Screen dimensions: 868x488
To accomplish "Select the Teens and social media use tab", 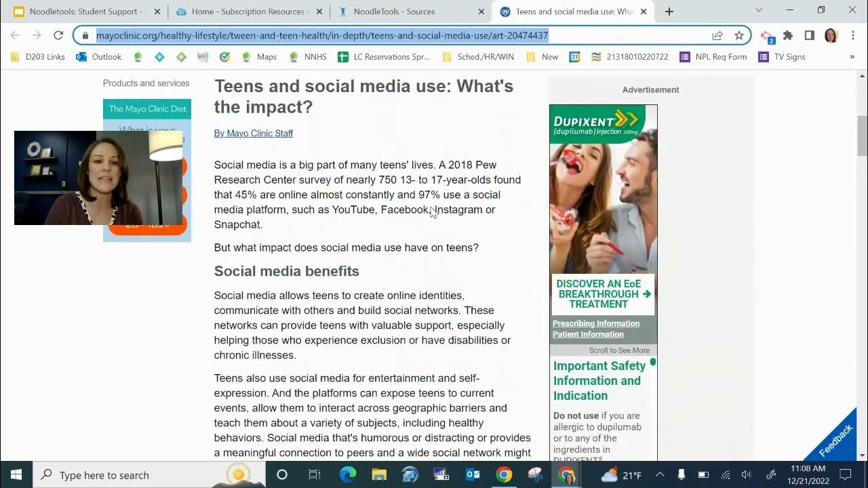I will 573,12.
